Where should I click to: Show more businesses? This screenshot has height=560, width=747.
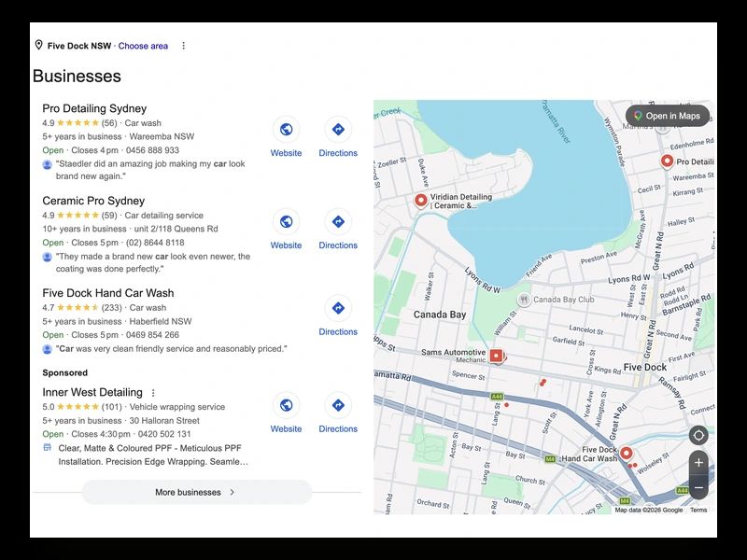(197, 493)
